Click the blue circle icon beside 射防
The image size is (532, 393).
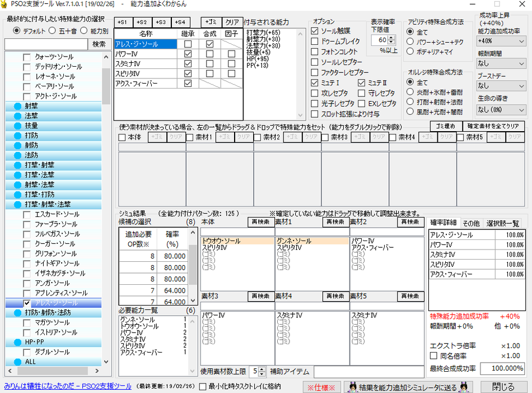click(18, 146)
